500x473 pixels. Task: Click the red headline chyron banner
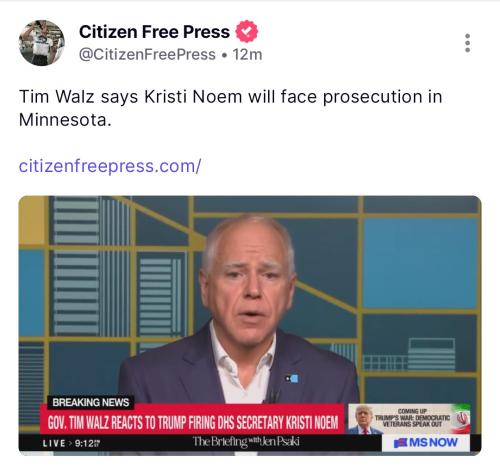click(x=193, y=422)
